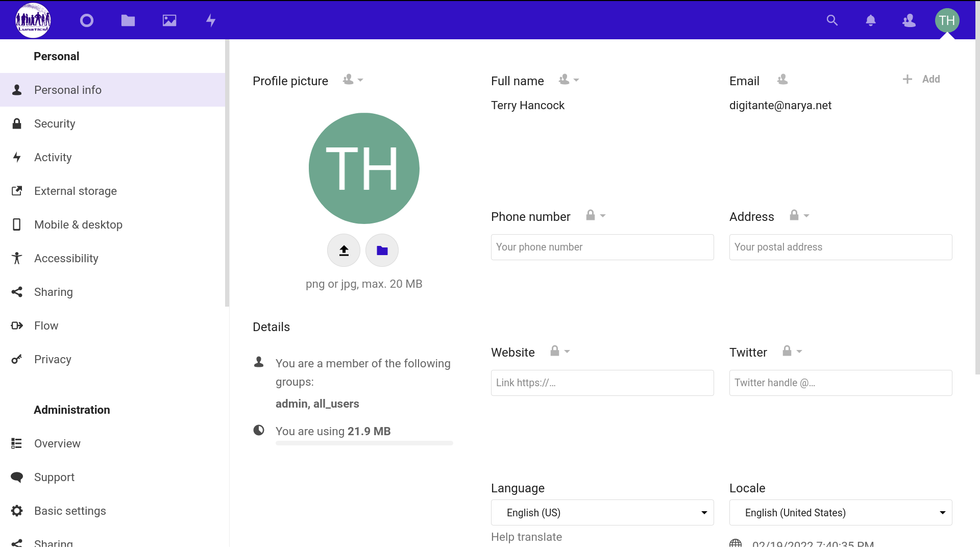This screenshot has height=551, width=980.
Task: Expand the Language select box
Action: point(602,512)
